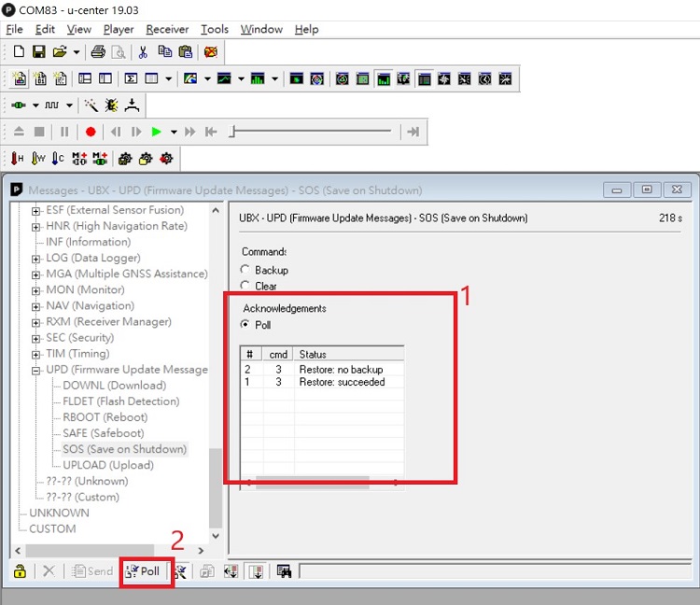700x605 pixels.
Task: Select INF (Information) tree item
Action: tap(88, 242)
